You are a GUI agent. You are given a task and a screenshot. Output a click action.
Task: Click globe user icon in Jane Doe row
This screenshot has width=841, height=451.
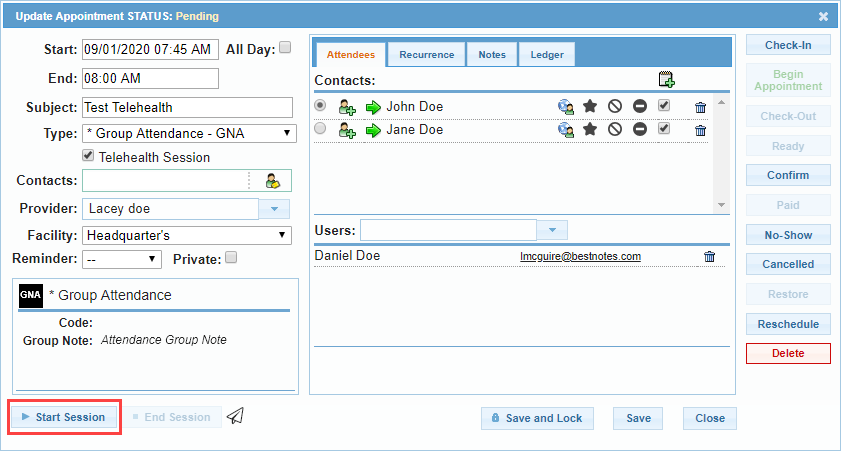click(565, 130)
